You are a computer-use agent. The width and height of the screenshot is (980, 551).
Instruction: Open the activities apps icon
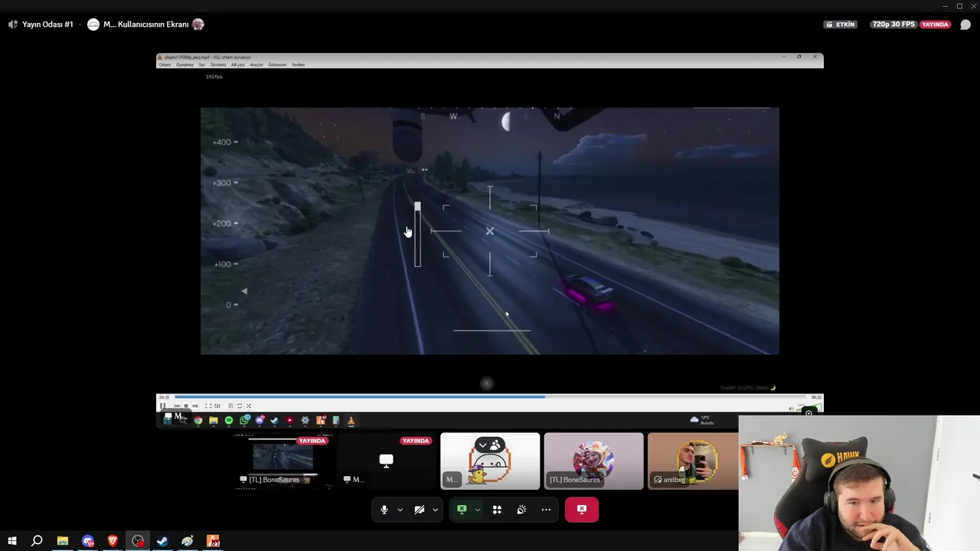497,510
